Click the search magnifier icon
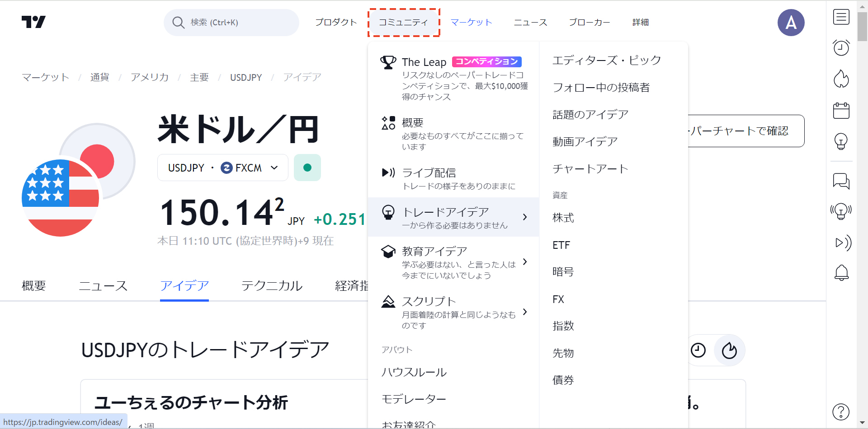Screen dimensions: 868x429 tap(178, 23)
